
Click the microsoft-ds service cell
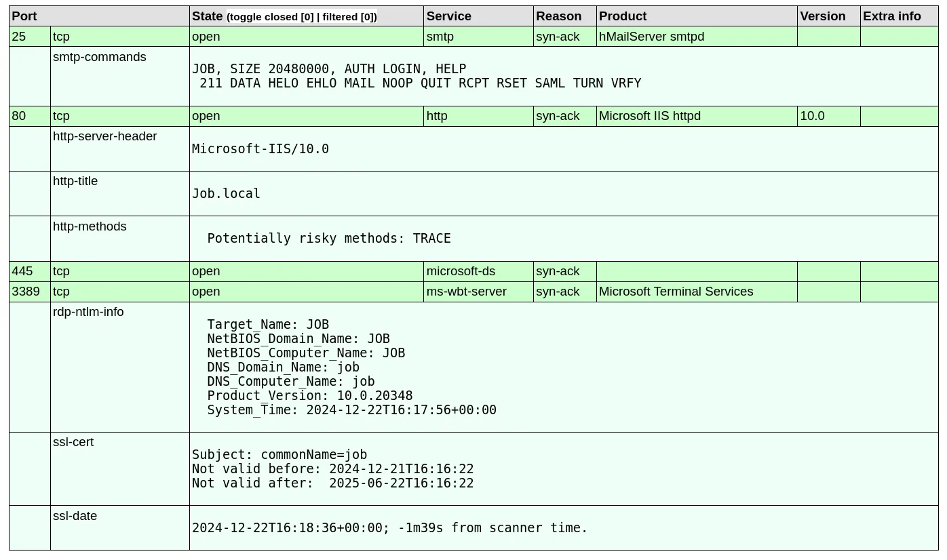click(x=478, y=271)
